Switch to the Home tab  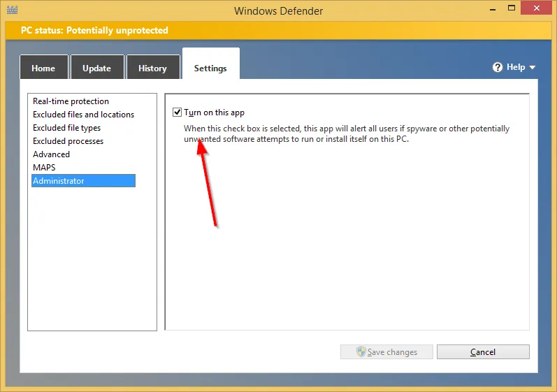(43, 68)
